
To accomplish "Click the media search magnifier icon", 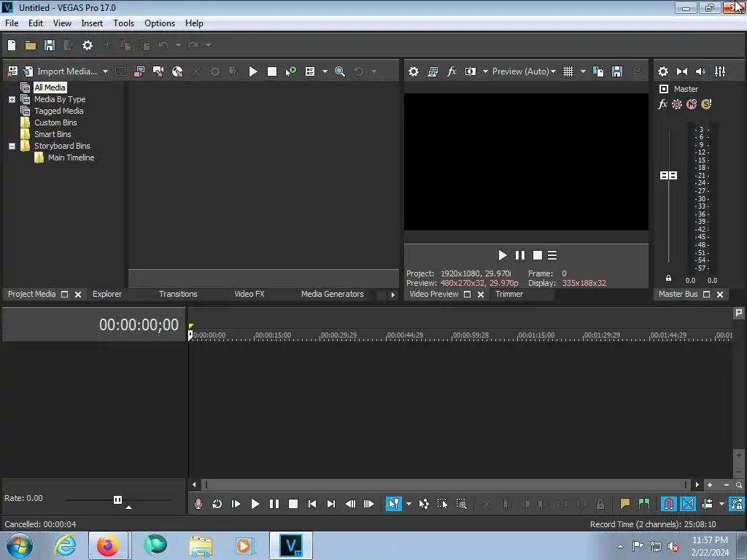I will [x=340, y=71].
